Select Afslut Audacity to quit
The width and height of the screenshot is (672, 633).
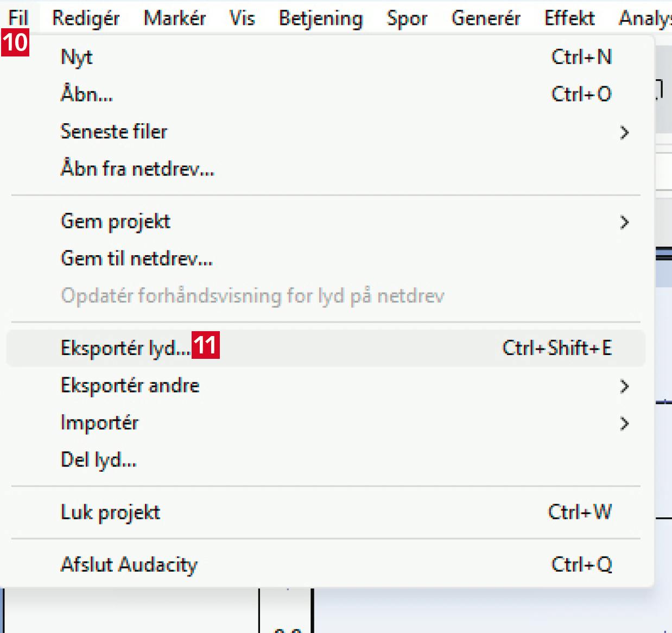(129, 565)
